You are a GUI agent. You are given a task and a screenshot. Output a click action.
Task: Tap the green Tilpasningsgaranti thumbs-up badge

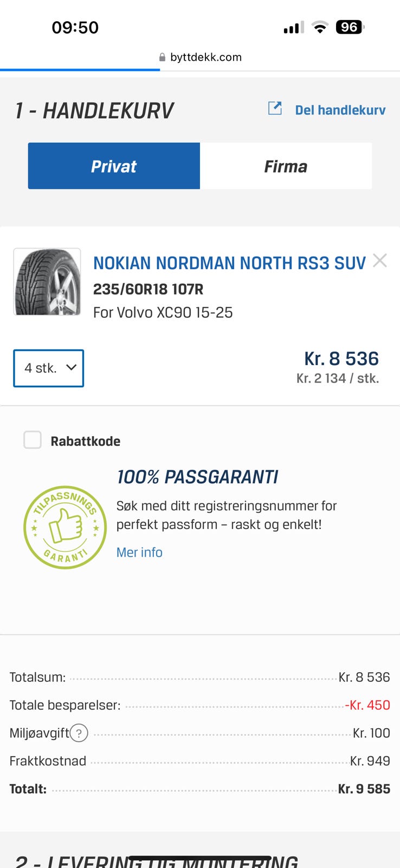tap(65, 527)
